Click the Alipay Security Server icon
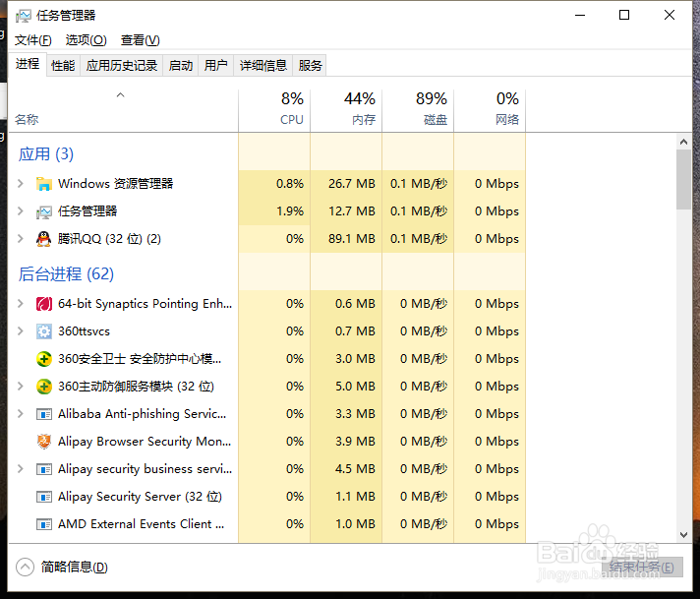 43,497
